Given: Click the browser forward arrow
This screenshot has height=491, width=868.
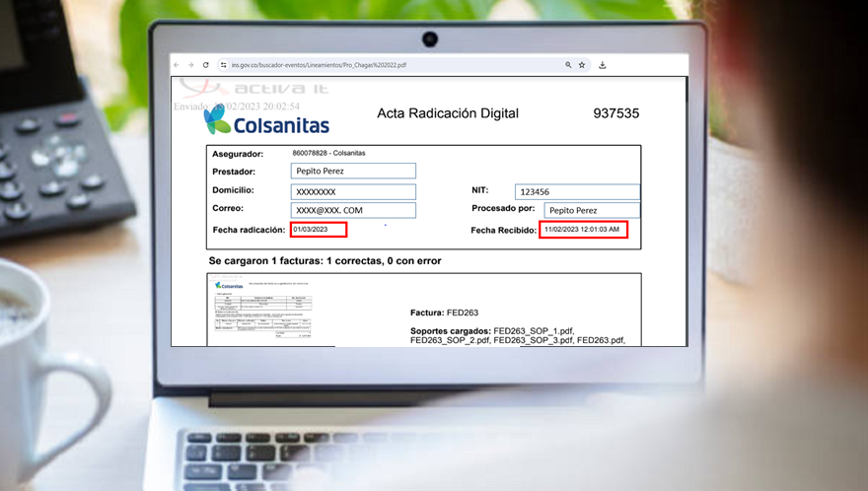Looking at the screenshot, I should point(191,65).
